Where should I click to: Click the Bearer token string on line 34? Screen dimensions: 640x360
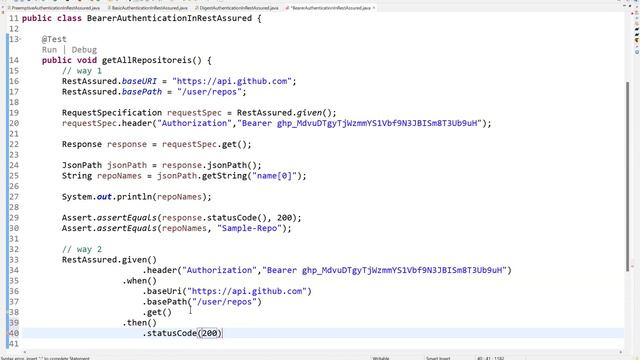(x=384, y=270)
